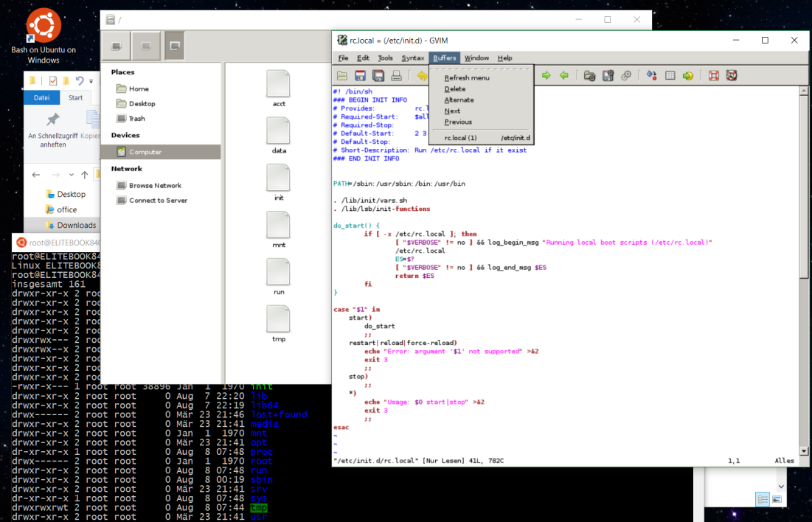
Task: Expand the Quick Access Toolbar customize dropdown
Action: [x=91, y=80]
